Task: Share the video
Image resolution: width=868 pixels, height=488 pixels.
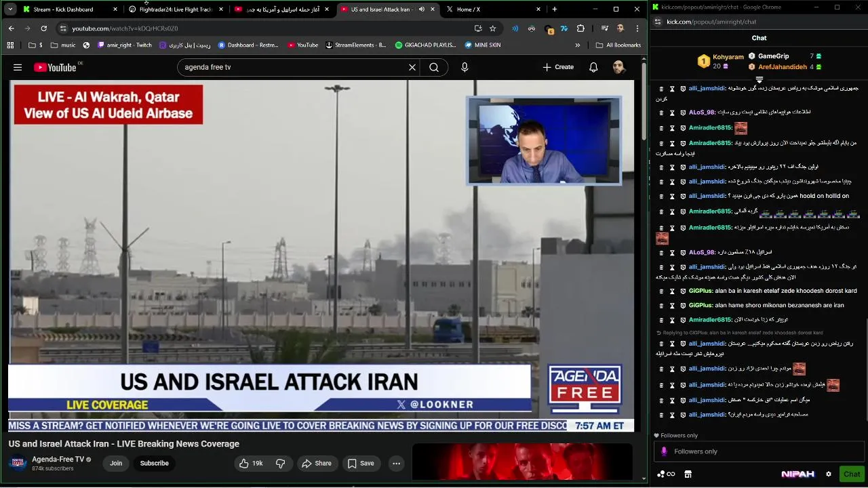Action: (x=316, y=463)
